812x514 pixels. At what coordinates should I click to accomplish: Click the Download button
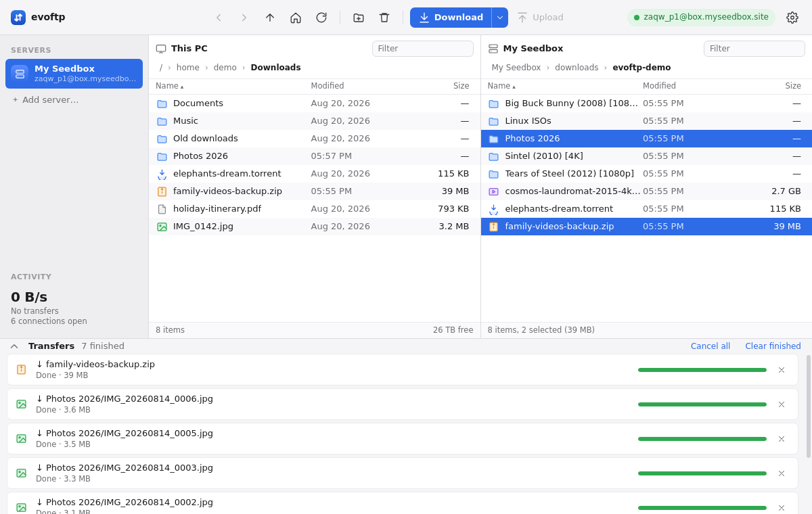[x=451, y=18]
